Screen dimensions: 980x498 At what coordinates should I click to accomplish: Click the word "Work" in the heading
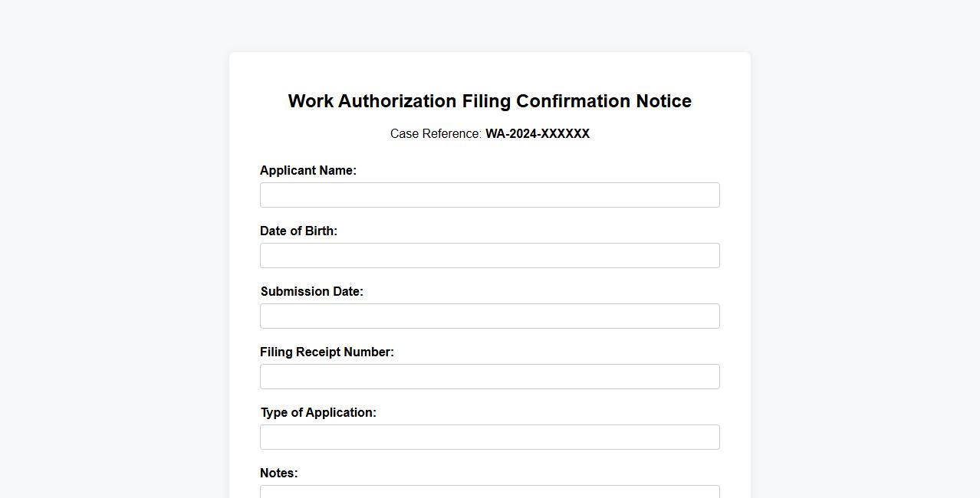(311, 101)
